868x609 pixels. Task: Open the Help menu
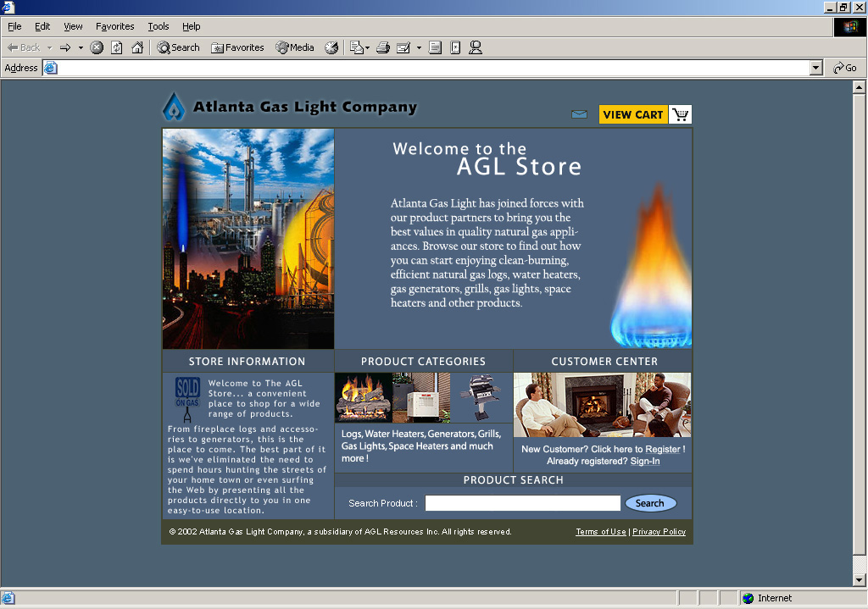pyautogui.click(x=191, y=26)
